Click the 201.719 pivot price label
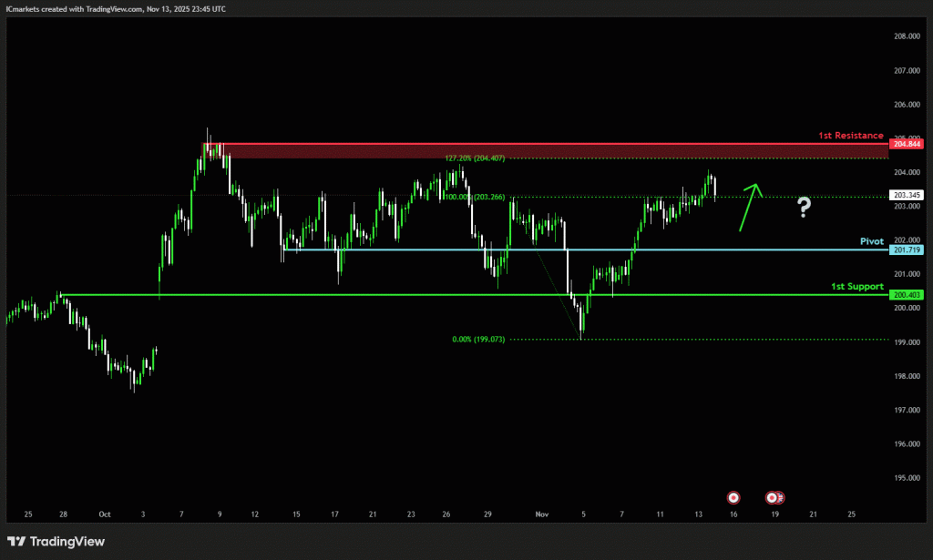This screenshot has width=933, height=560. coord(907,249)
